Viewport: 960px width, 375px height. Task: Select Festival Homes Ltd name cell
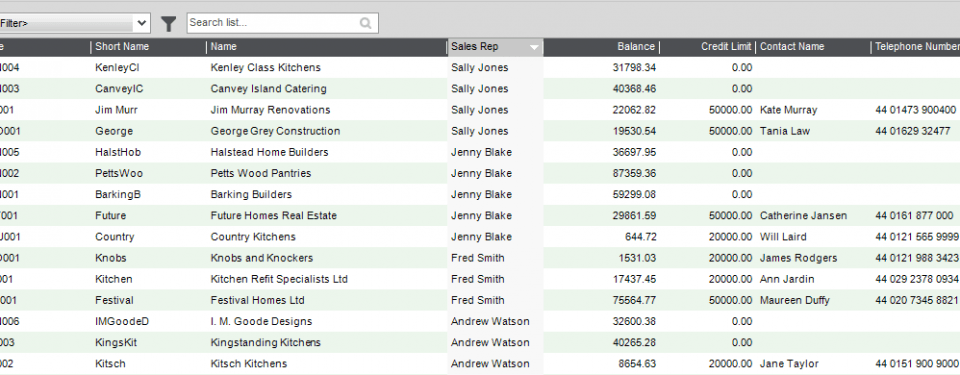coord(257,300)
